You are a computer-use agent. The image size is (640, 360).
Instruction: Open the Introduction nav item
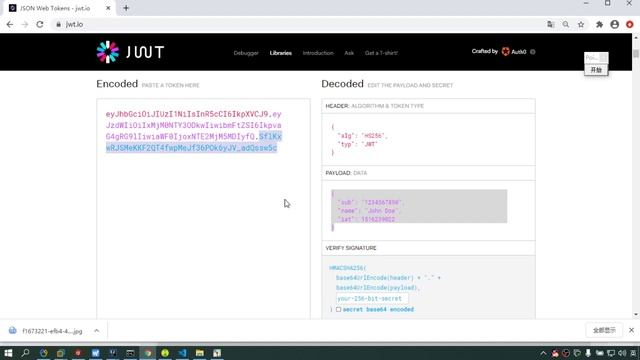pyautogui.click(x=318, y=53)
